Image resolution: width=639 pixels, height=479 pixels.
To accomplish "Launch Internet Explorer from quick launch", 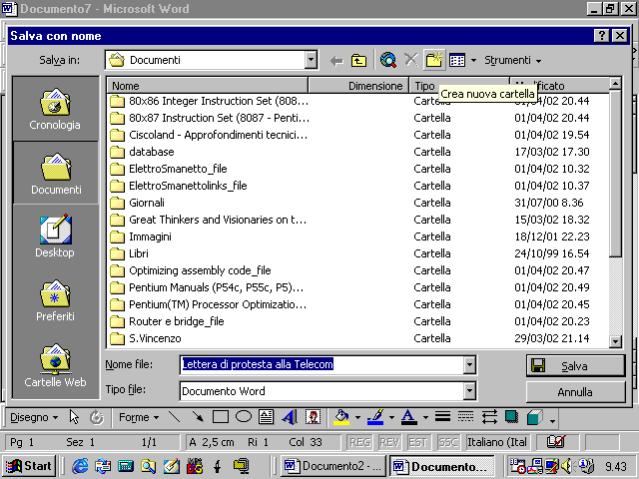I will (x=79, y=466).
